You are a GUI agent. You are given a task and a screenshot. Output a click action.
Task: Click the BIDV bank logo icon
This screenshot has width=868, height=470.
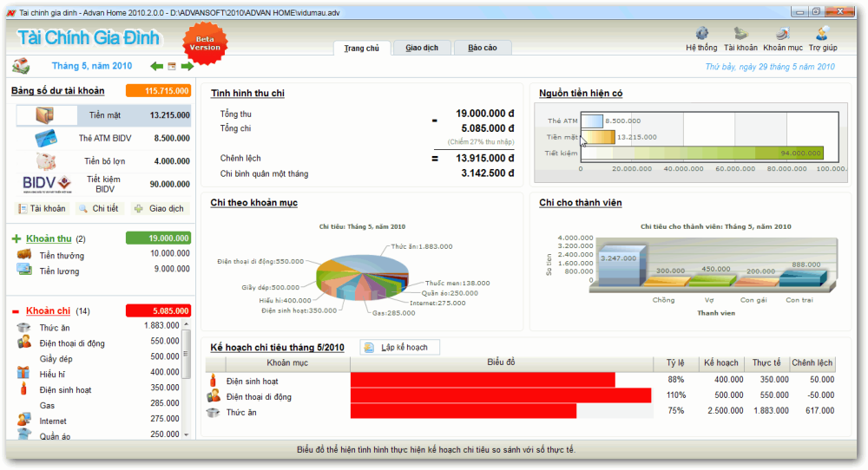(x=47, y=184)
